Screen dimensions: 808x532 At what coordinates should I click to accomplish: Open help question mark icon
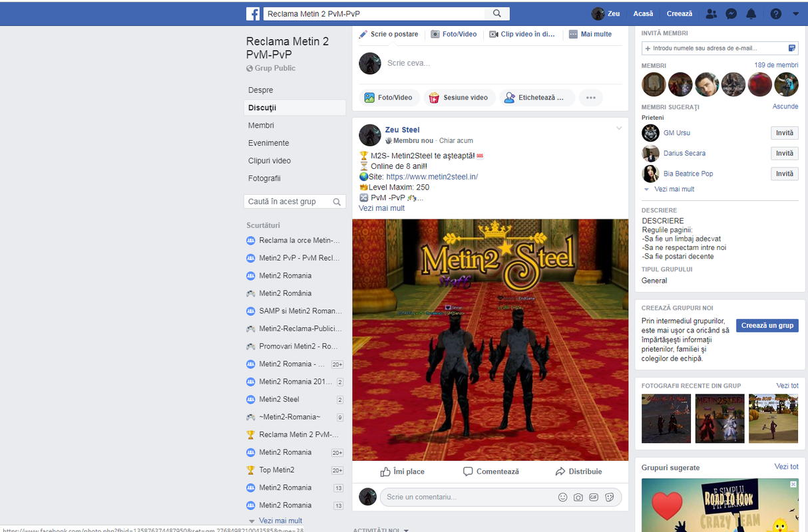776,13
